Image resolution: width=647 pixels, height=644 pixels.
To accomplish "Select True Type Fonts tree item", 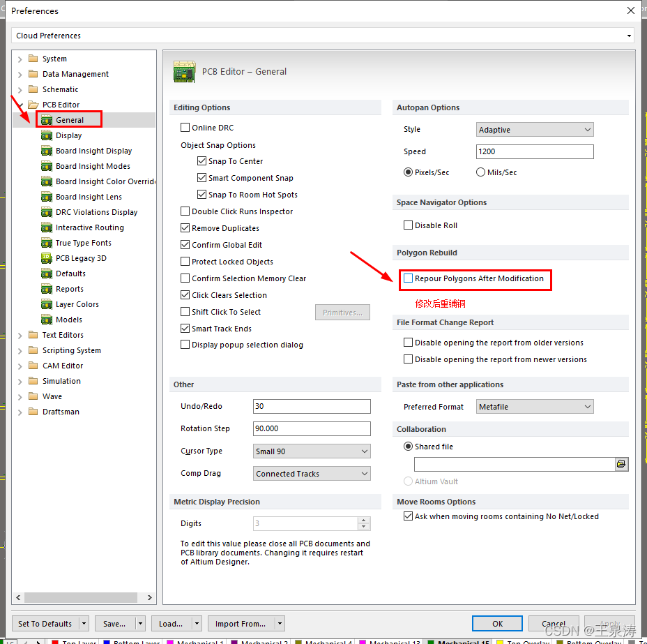I will 84,243.
